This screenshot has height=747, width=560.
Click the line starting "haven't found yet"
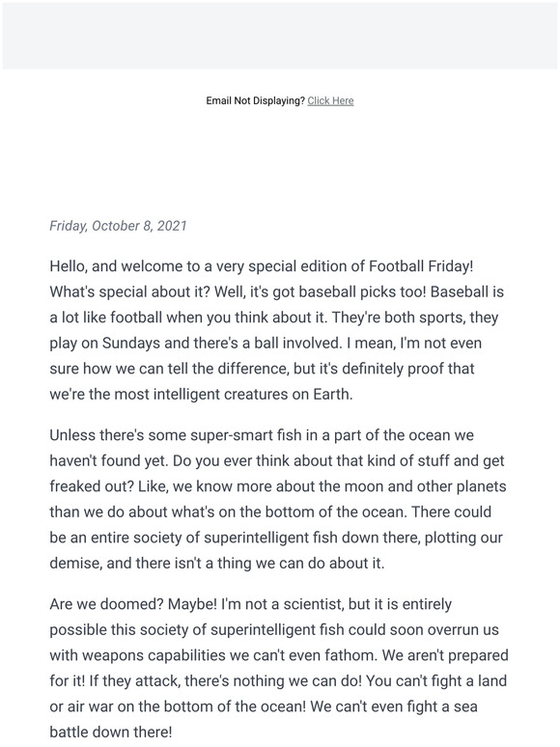point(277,460)
